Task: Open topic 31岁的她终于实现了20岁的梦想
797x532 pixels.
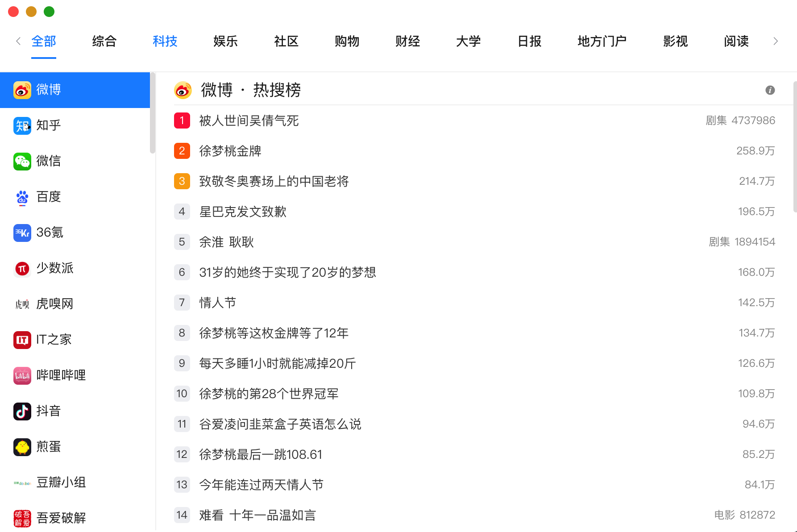Action: [288, 272]
